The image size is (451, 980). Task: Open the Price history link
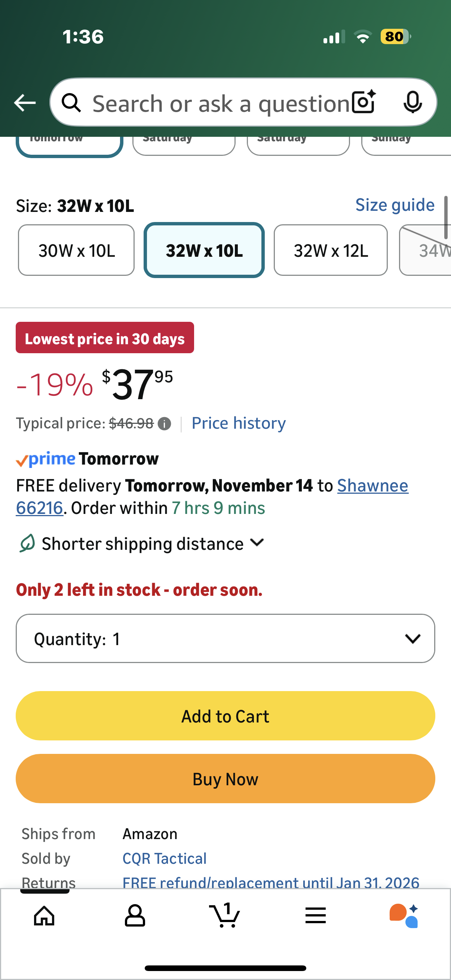coord(239,423)
